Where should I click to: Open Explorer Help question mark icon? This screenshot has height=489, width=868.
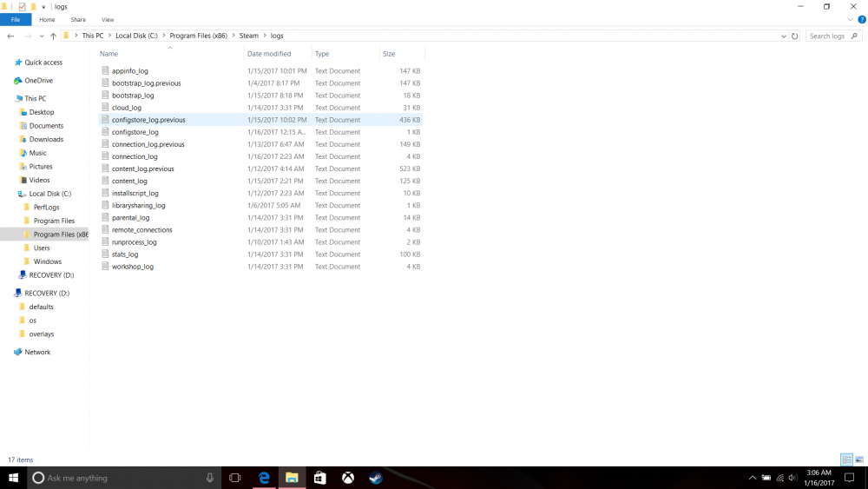(862, 19)
